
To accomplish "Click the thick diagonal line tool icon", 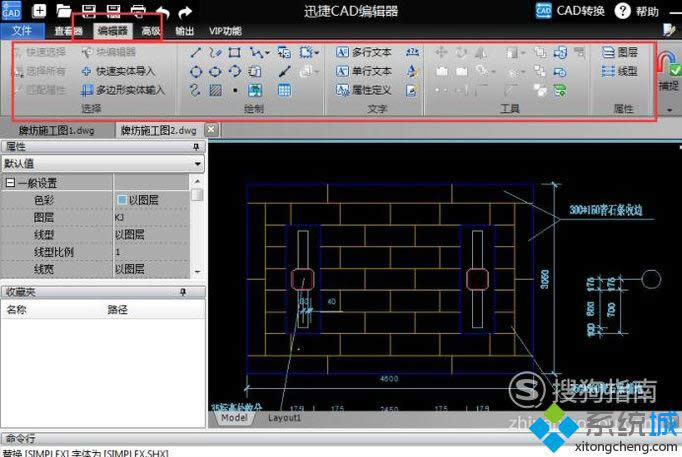I will click(284, 71).
